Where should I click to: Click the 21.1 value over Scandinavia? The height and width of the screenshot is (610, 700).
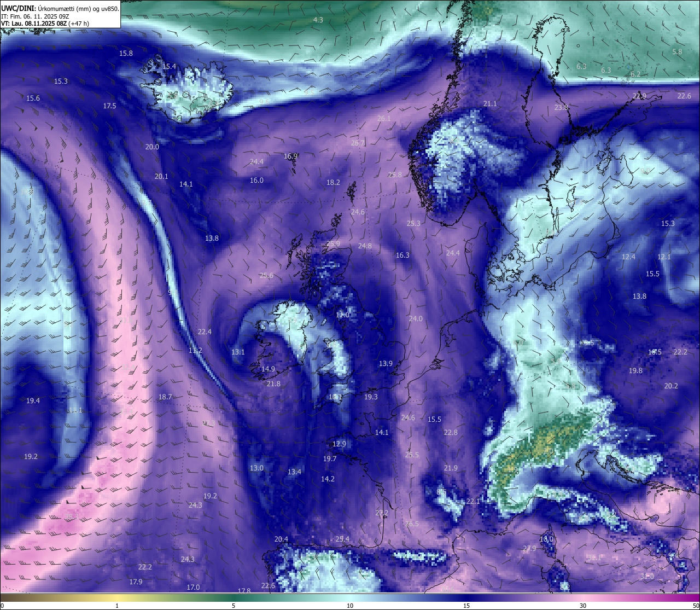(490, 103)
